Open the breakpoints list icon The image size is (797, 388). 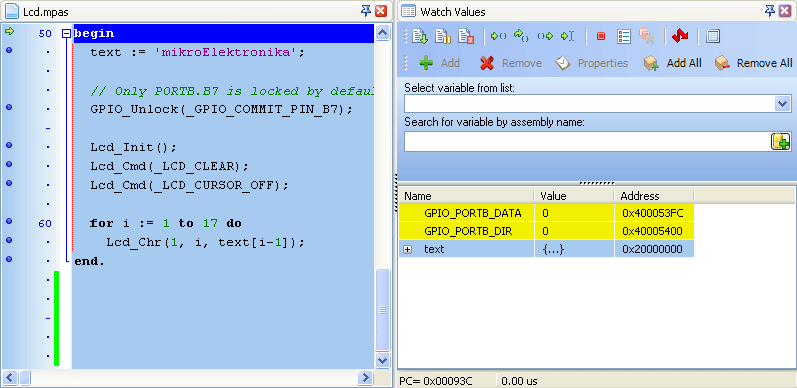coord(624,36)
